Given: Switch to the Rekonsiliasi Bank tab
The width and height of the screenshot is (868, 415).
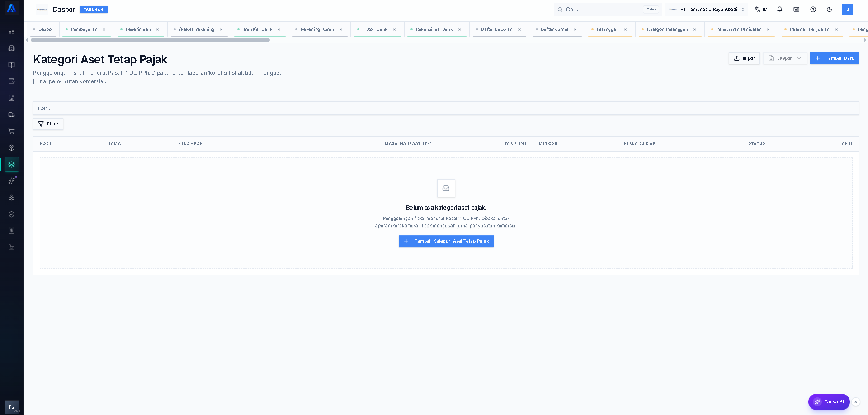Looking at the screenshot, I should pyautogui.click(x=434, y=29).
